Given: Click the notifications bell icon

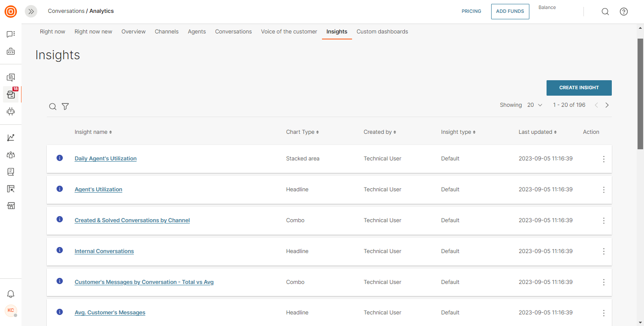Looking at the screenshot, I should click(10, 294).
